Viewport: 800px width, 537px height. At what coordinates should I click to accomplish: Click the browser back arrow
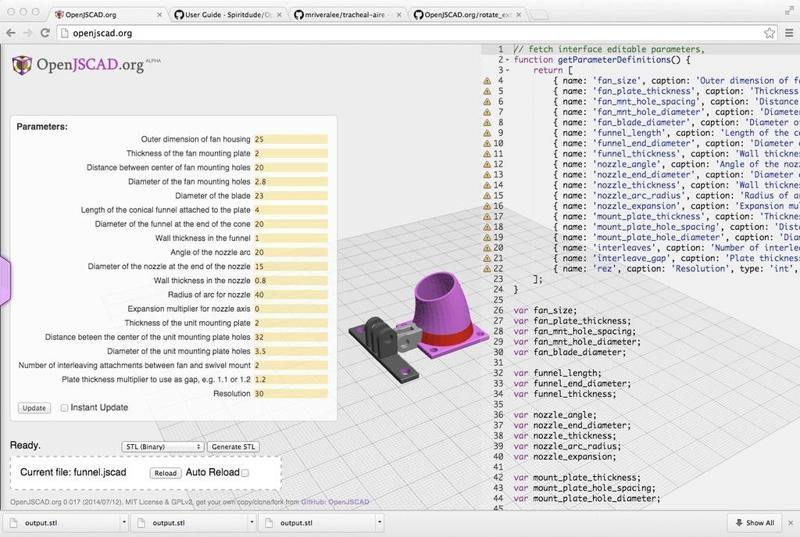(x=11, y=32)
